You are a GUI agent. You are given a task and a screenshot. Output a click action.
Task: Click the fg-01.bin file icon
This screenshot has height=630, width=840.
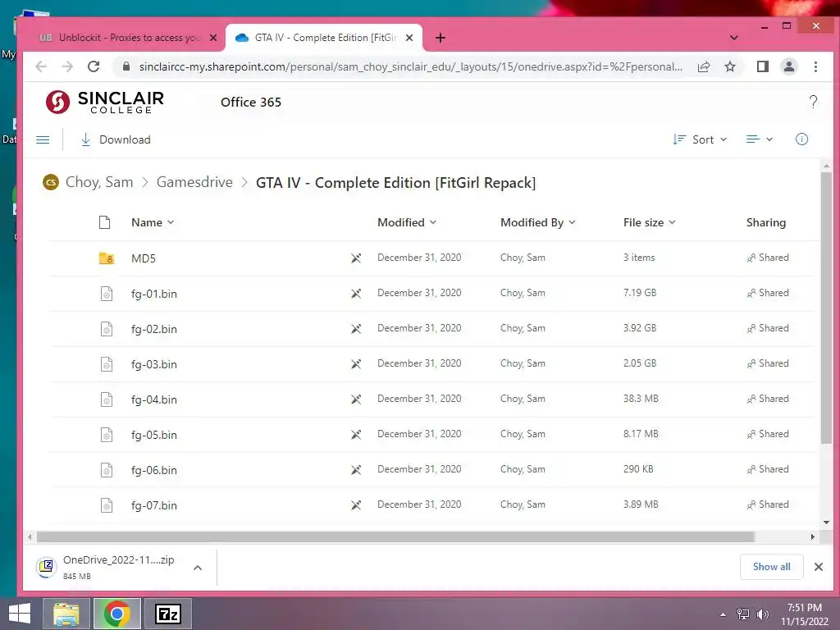pos(107,294)
